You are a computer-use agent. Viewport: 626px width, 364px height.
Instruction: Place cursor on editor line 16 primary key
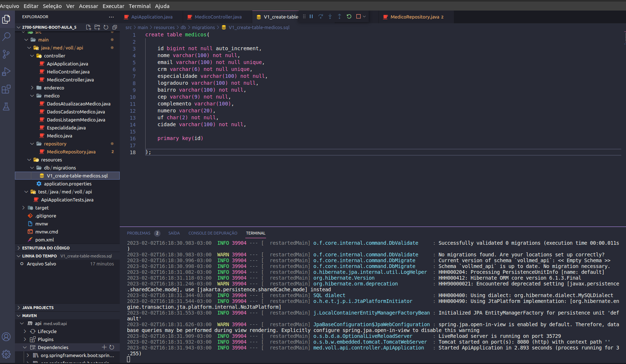click(x=180, y=138)
